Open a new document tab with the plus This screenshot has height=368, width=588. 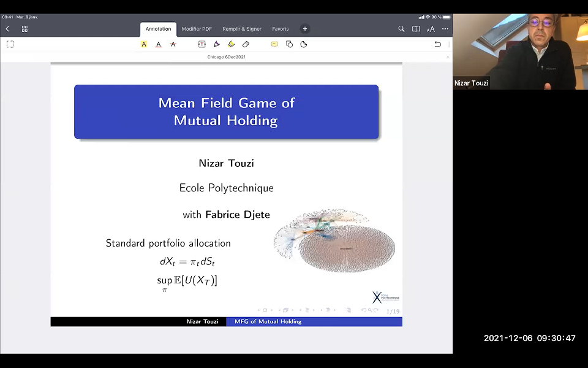click(x=304, y=28)
